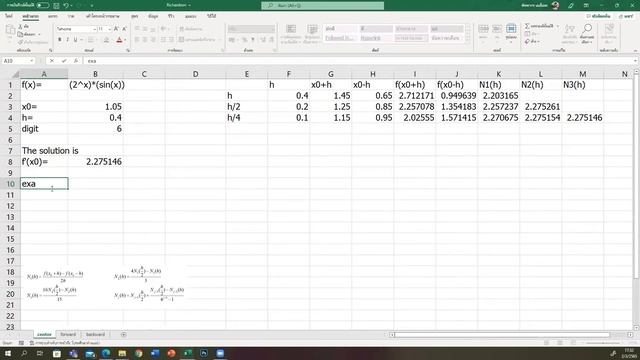
Task: Click the add new sheet plus button
Action: (123, 334)
